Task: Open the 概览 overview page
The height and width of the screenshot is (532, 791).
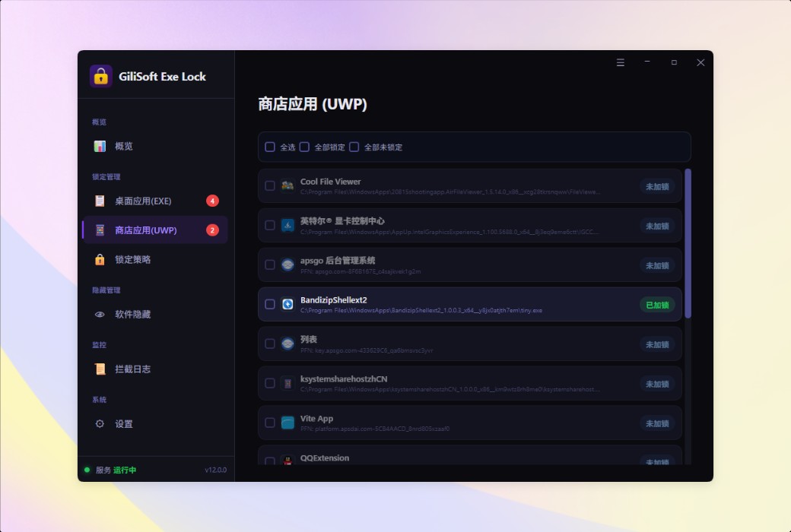Action: point(155,146)
